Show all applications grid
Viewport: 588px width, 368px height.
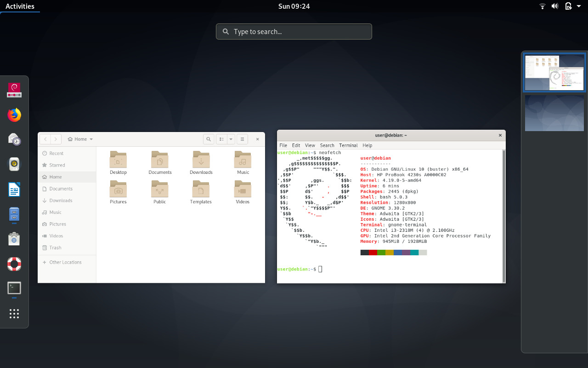[14, 314]
